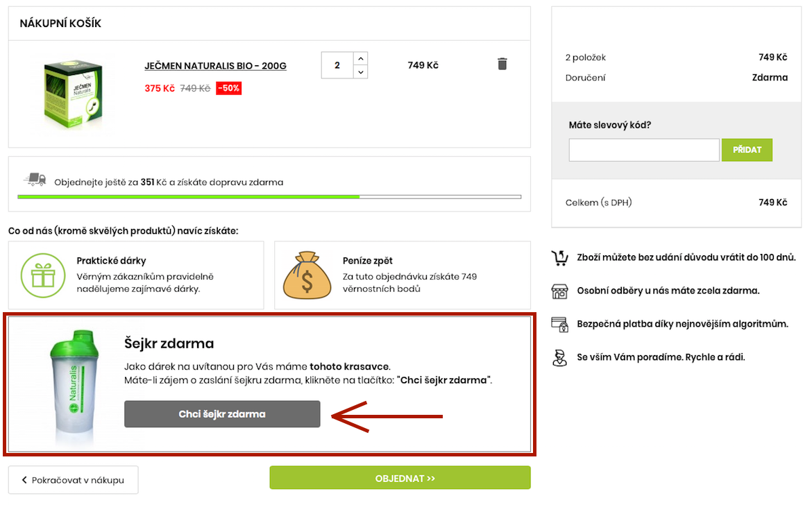Viewport: 812px width, 505px height.
Task: Click the Co od nás navíc získáte heading
Action: (124, 231)
